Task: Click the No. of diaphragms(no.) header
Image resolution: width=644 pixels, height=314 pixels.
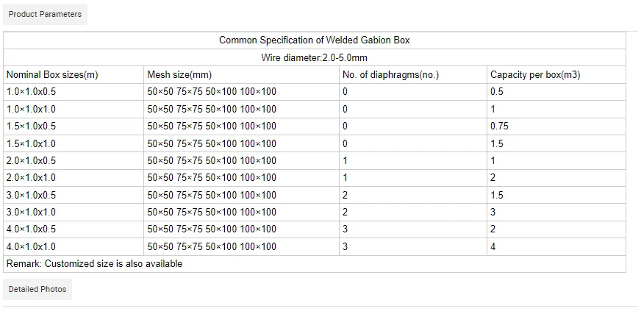Action: point(390,75)
